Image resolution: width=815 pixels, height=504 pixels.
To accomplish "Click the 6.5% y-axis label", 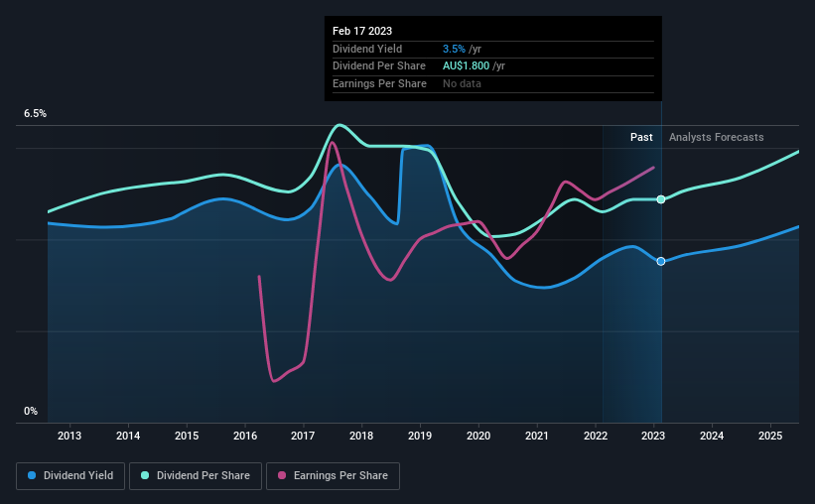I will tap(35, 114).
